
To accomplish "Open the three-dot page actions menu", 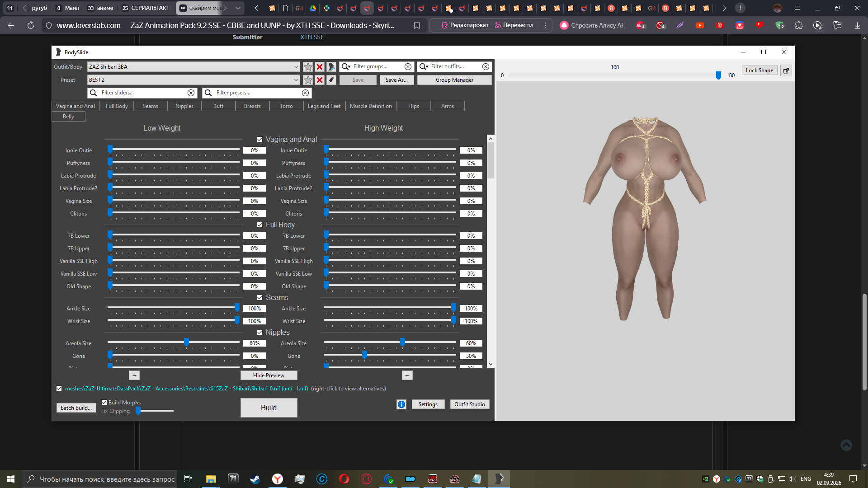I will (545, 25).
